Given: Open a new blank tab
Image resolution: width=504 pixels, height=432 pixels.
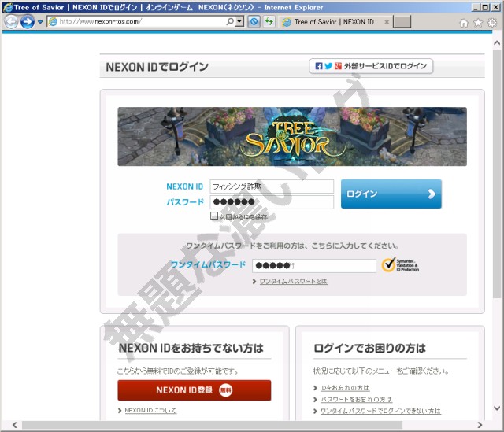Looking at the screenshot, I should click(402, 22).
